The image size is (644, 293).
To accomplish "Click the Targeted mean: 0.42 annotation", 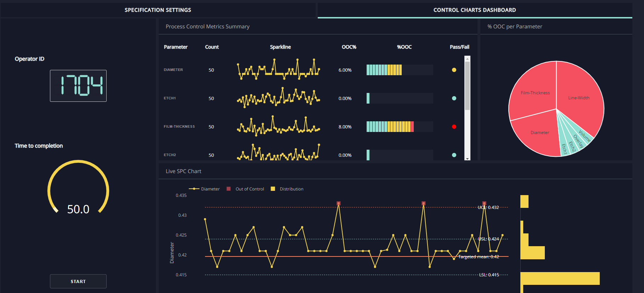I will (x=479, y=257).
